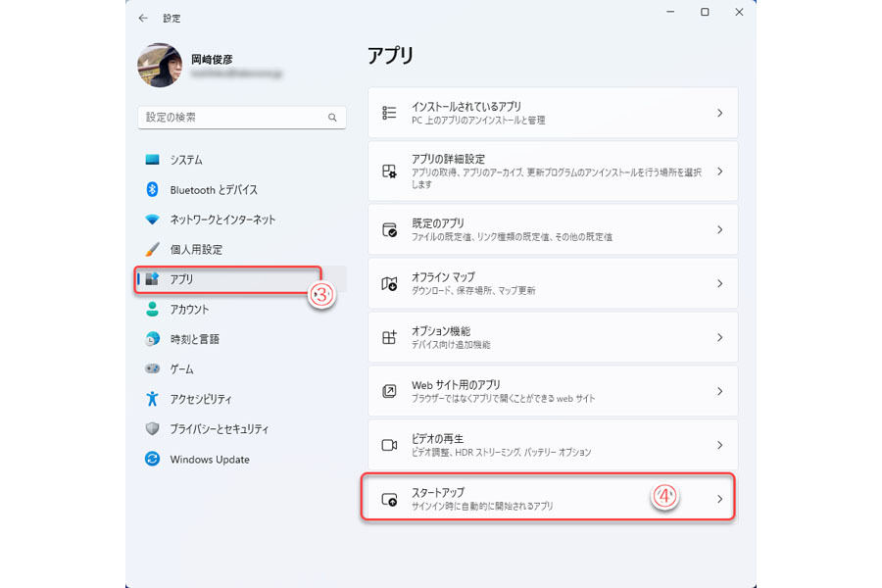Click the Bluetooth icon in sidebar

152,189
